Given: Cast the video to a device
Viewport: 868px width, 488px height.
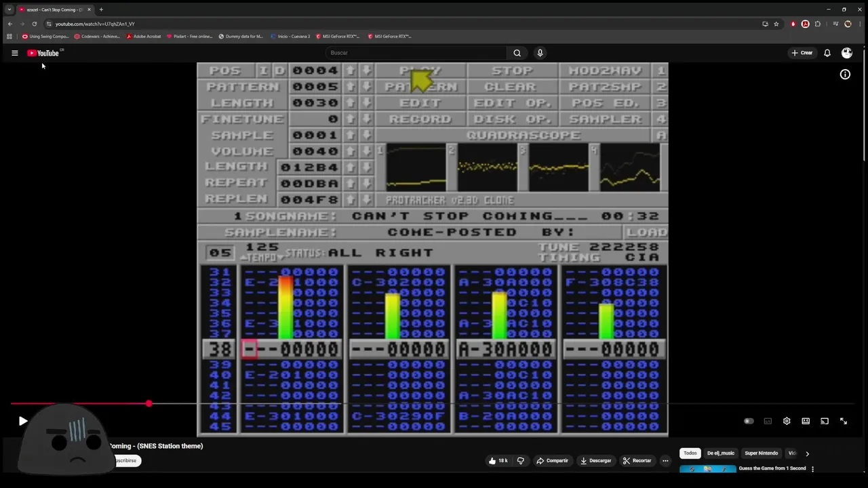Looking at the screenshot, I should tap(825, 421).
